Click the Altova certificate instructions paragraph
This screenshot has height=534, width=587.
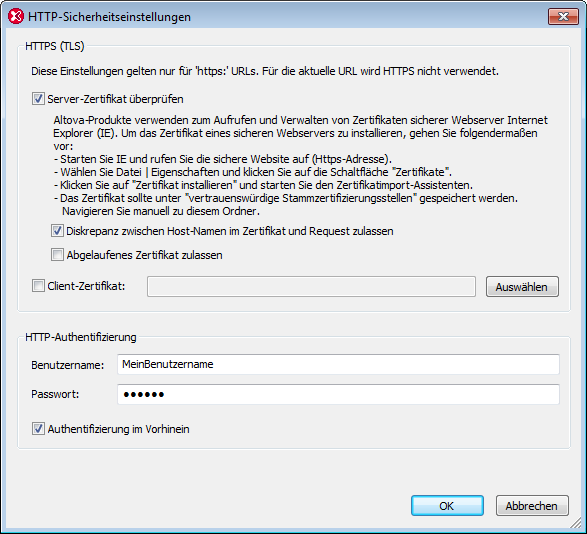300,166
